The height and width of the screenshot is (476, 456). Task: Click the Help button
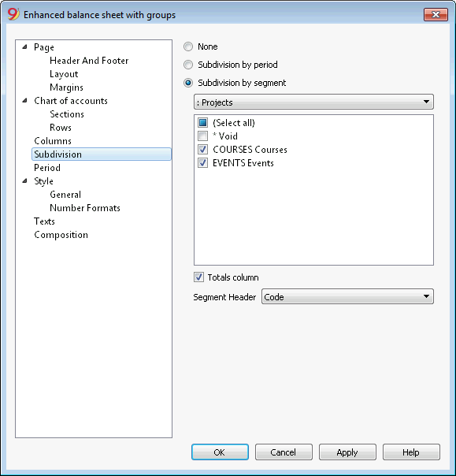(411, 452)
